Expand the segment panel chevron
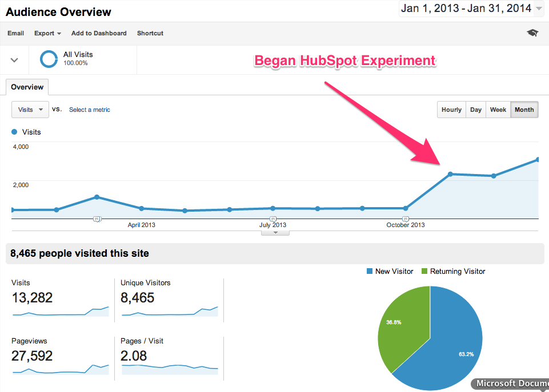This screenshot has height=392, width=549. click(x=14, y=60)
